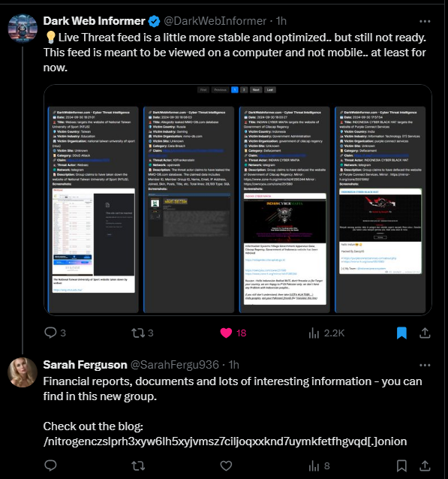448x479 pixels.
Task: Unlike the Dark Web Informer tweet
Action: coord(226,333)
